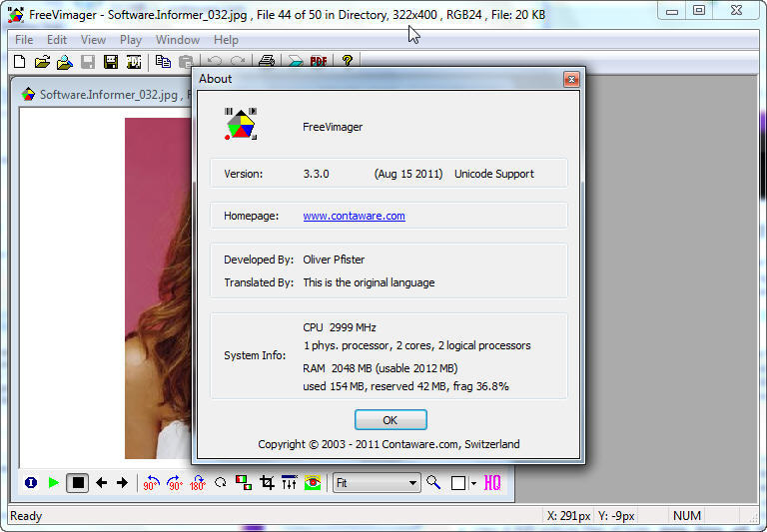The image size is (767, 532).
Task: Rotate image 90° clockwise
Action: (x=175, y=483)
